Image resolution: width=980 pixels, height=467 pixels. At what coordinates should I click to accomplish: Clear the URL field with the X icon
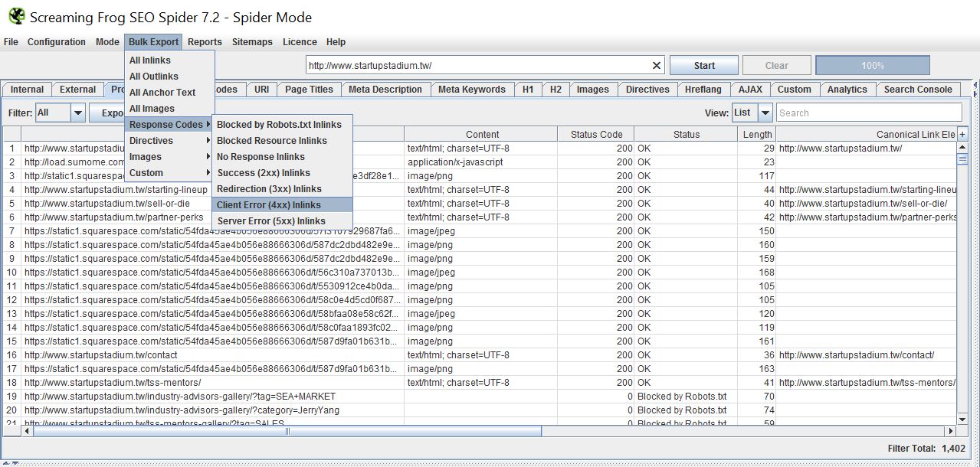point(657,66)
